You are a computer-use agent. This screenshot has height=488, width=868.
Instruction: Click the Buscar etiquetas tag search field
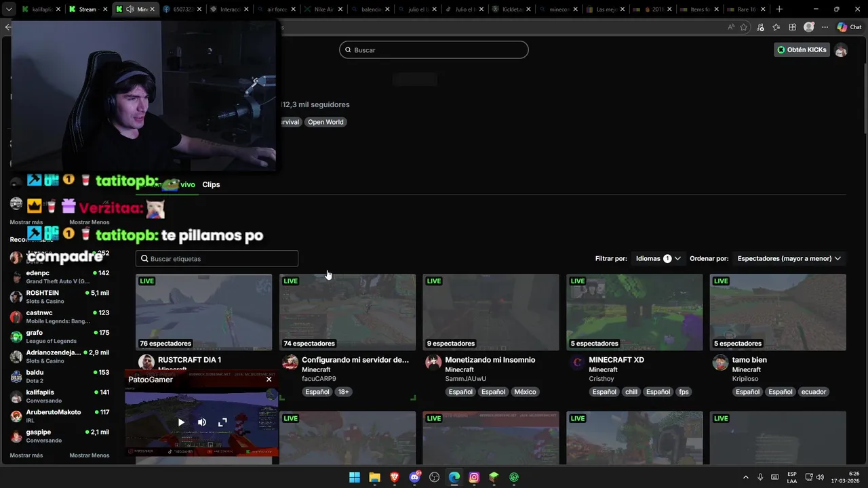tap(217, 258)
